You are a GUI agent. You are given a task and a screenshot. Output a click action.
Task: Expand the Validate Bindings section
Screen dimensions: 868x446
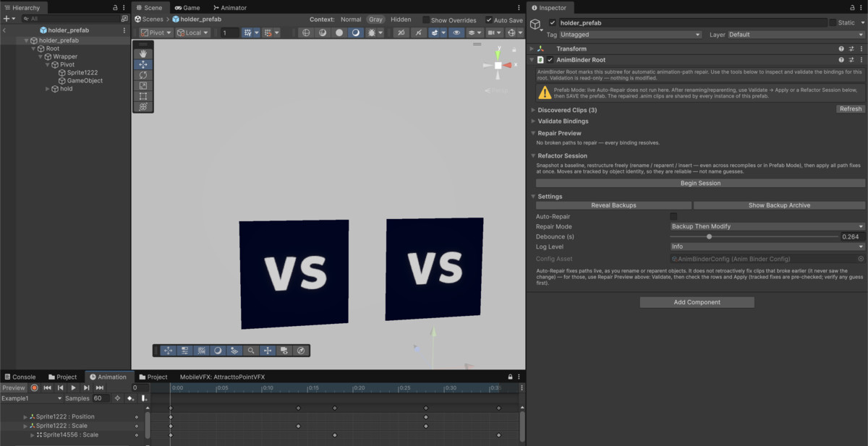coord(533,121)
